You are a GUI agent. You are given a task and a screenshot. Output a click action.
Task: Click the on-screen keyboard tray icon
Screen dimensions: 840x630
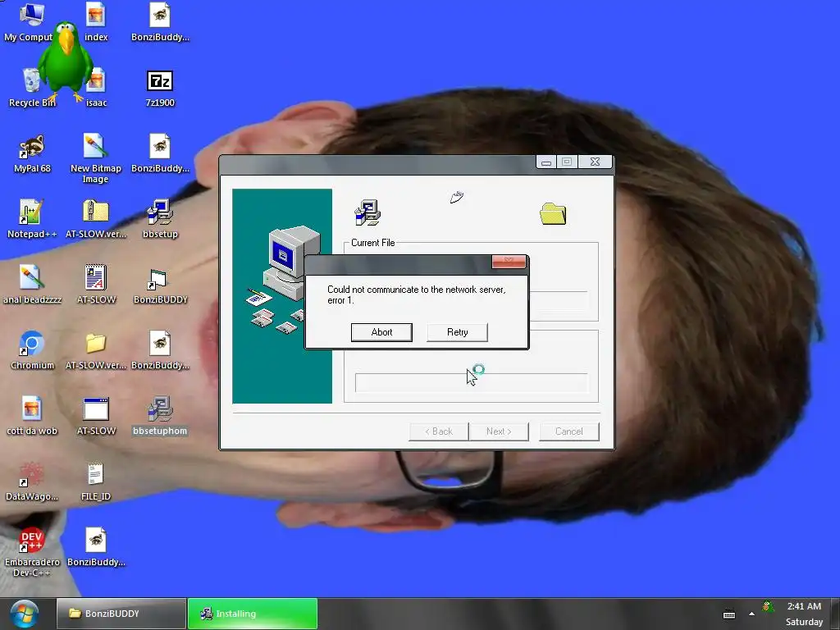point(729,614)
